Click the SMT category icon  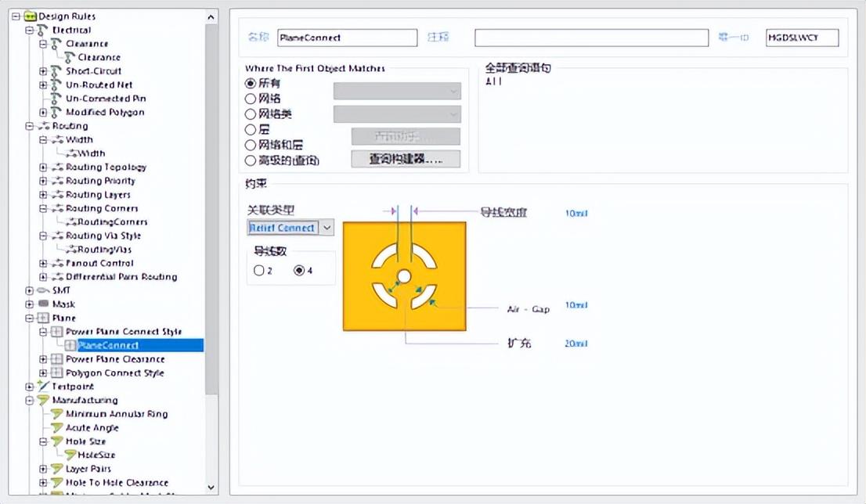coord(42,290)
